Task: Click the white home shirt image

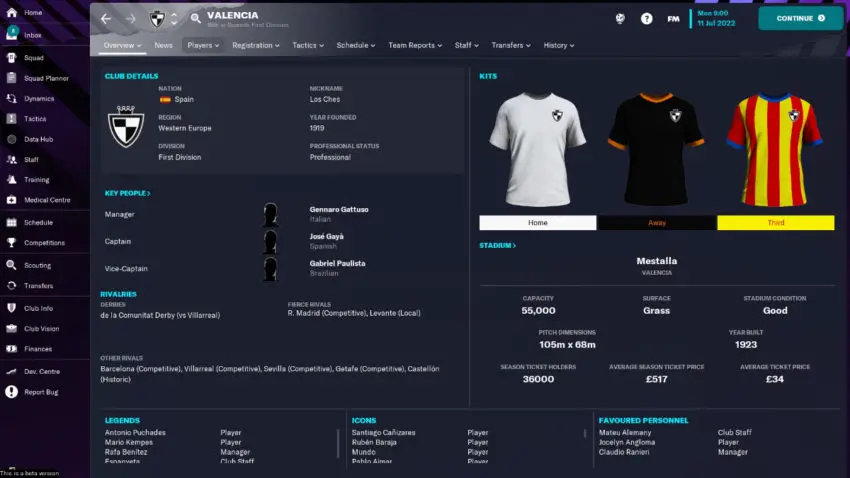Action: pyautogui.click(x=537, y=149)
